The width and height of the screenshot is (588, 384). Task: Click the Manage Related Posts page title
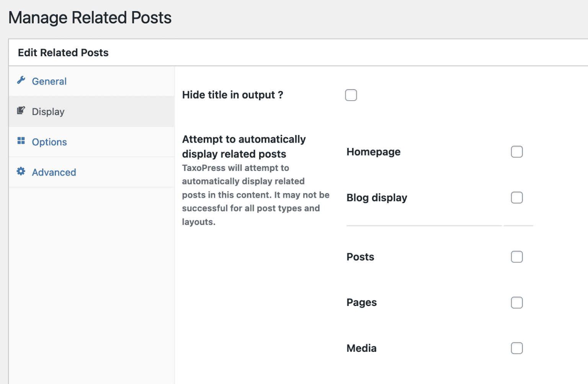pyautogui.click(x=90, y=17)
